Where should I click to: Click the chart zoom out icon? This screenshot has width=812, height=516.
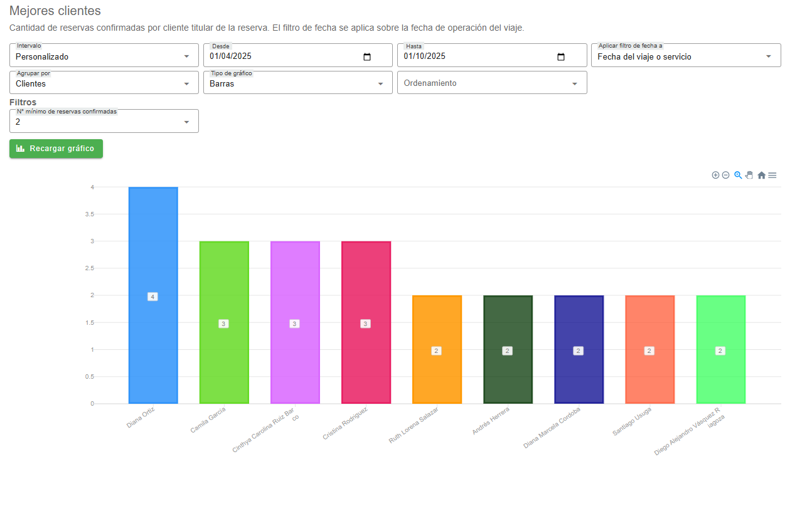tap(725, 176)
